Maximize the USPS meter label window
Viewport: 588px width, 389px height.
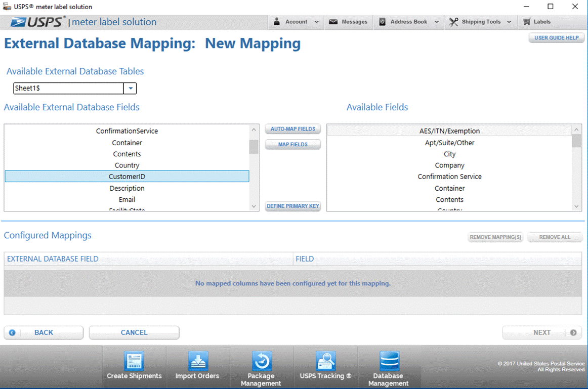click(551, 7)
